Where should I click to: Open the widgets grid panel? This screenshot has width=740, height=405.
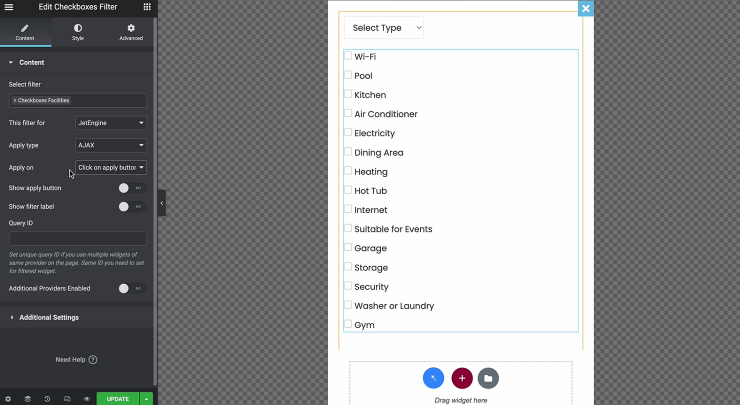147,7
